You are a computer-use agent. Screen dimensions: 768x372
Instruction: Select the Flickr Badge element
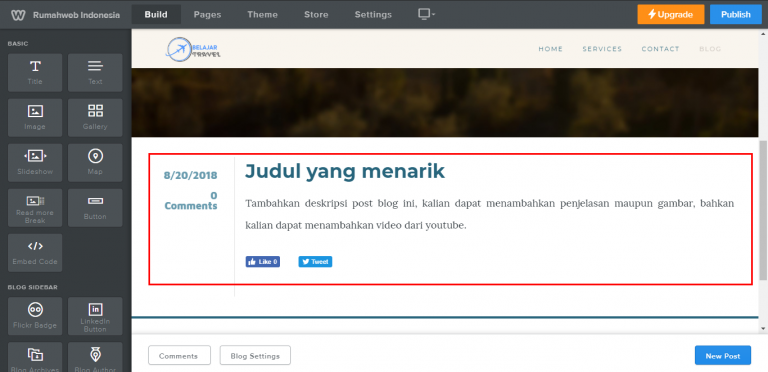tap(35, 316)
